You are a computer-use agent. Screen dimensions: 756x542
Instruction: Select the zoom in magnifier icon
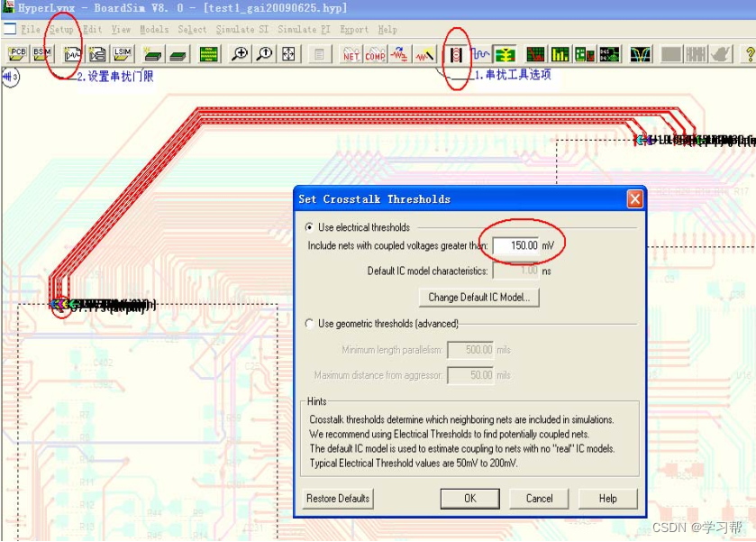pos(239,54)
